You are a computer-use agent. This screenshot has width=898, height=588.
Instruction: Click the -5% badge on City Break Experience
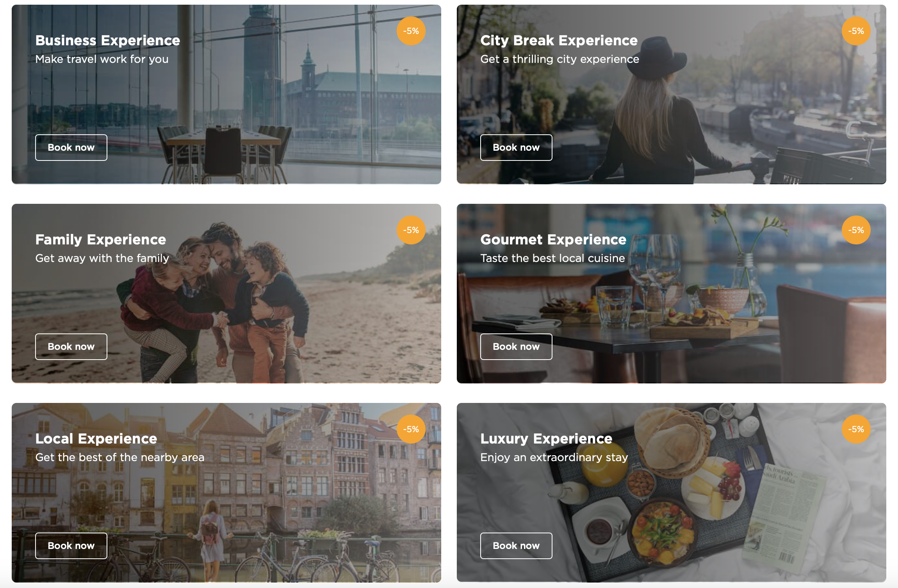856,31
